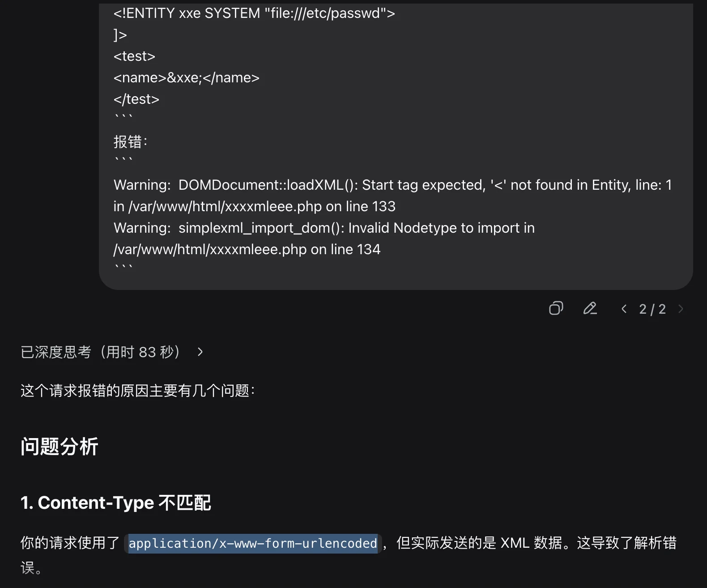The width and height of the screenshot is (707, 588).
Task: Click the 问题分析 heading
Action: [x=59, y=447]
